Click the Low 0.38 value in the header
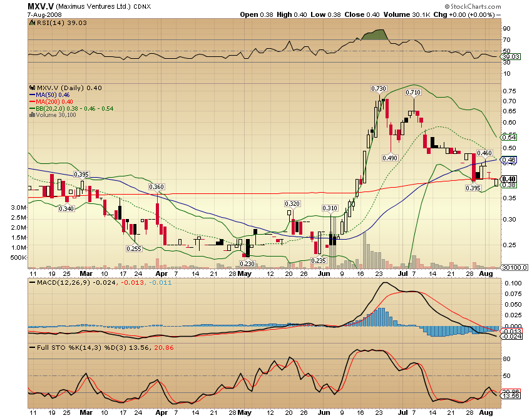 (325, 14)
